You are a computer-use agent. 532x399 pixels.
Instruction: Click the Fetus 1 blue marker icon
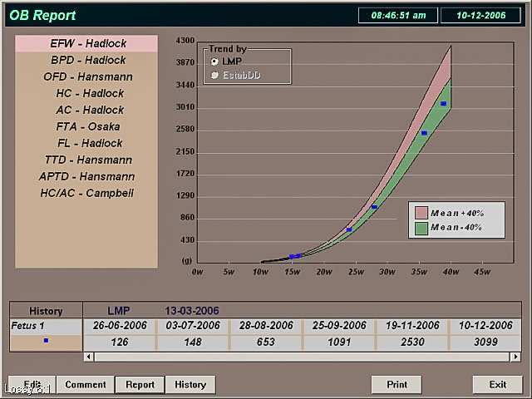click(46, 341)
